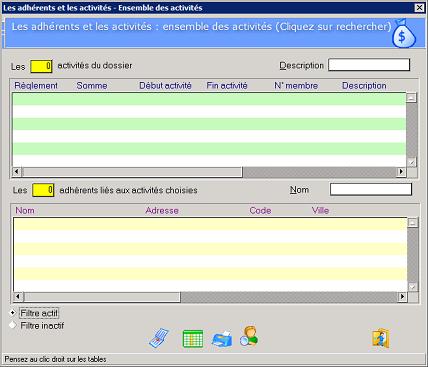Click the search person (rechercher) icon

pos(249,336)
